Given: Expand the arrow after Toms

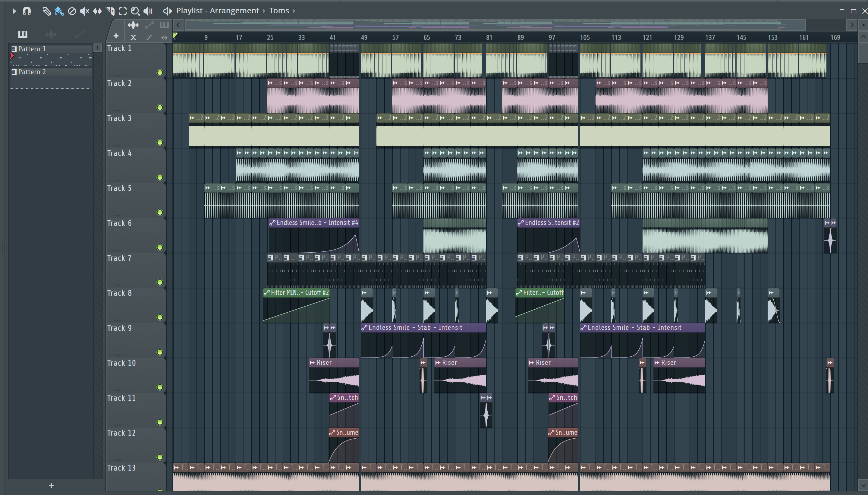Looking at the screenshot, I should (x=294, y=11).
